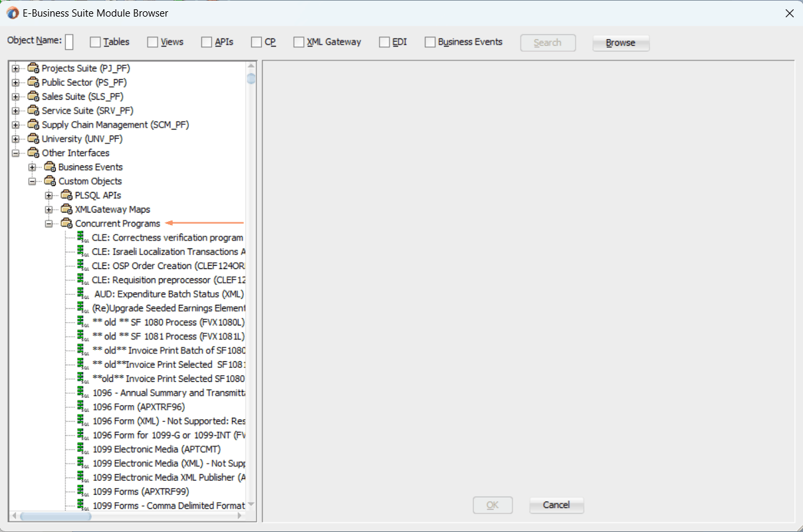This screenshot has height=532, width=803.
Task: Check the APIs checkbox
Action: pyautogui.click(x=207, y=42)
